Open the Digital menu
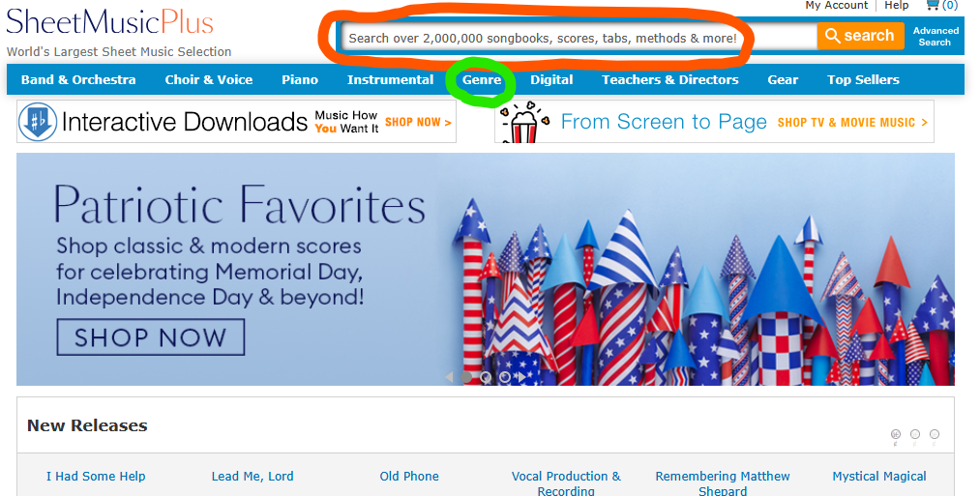The width and height of the screenshot is (980, 496). point(551,80)
